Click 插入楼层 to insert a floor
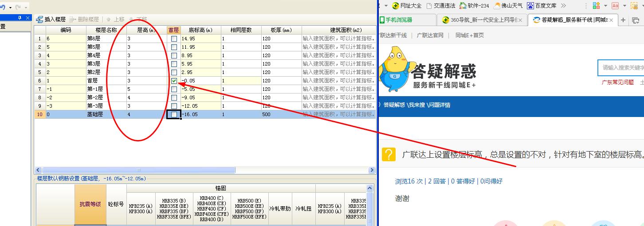Screen dimensions: 644x226 tap(51, 19)
